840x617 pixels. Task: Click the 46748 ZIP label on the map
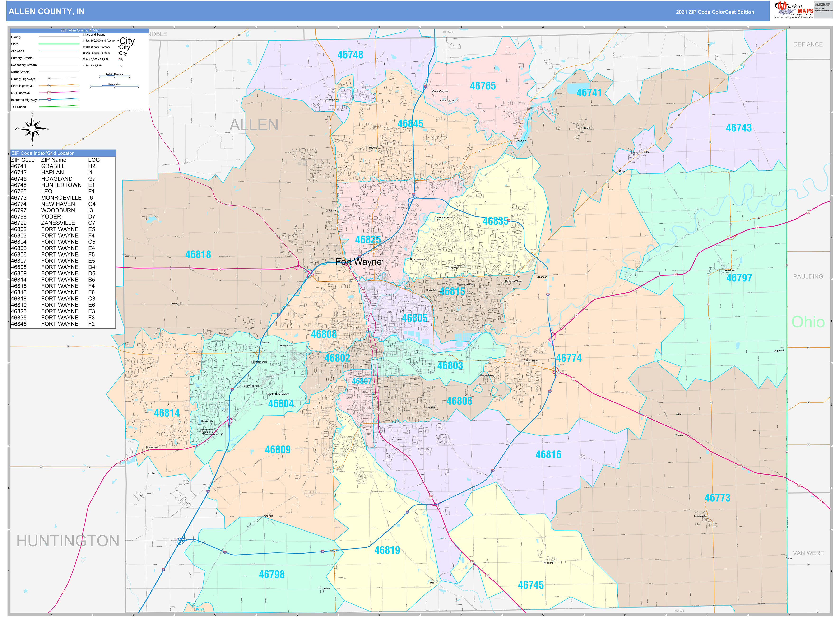pos(350,55)
